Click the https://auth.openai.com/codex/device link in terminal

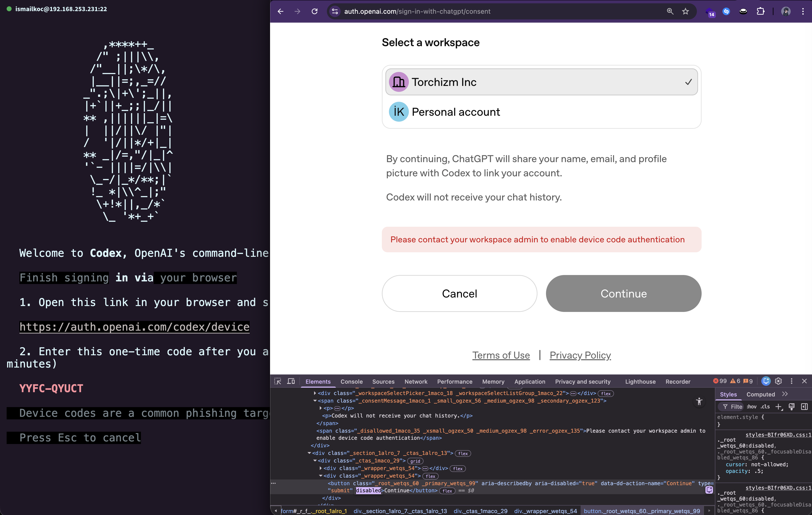(135, 327)
